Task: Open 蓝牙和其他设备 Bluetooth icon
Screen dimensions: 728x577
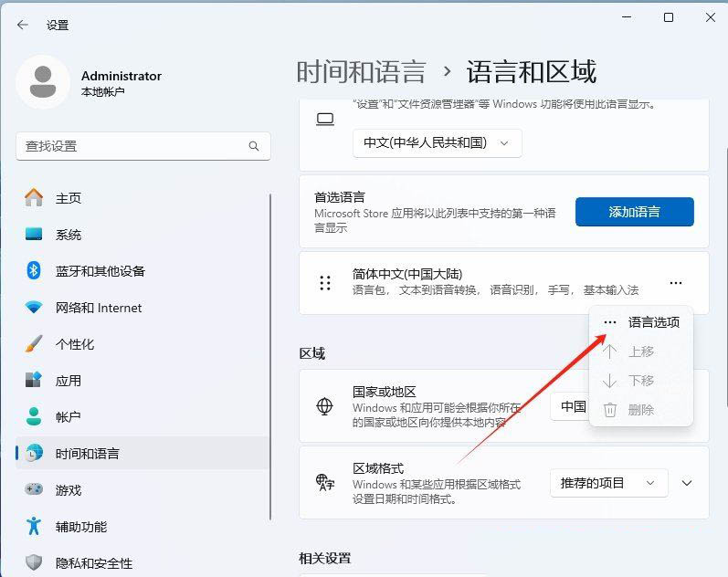Action: coord(34,271)
